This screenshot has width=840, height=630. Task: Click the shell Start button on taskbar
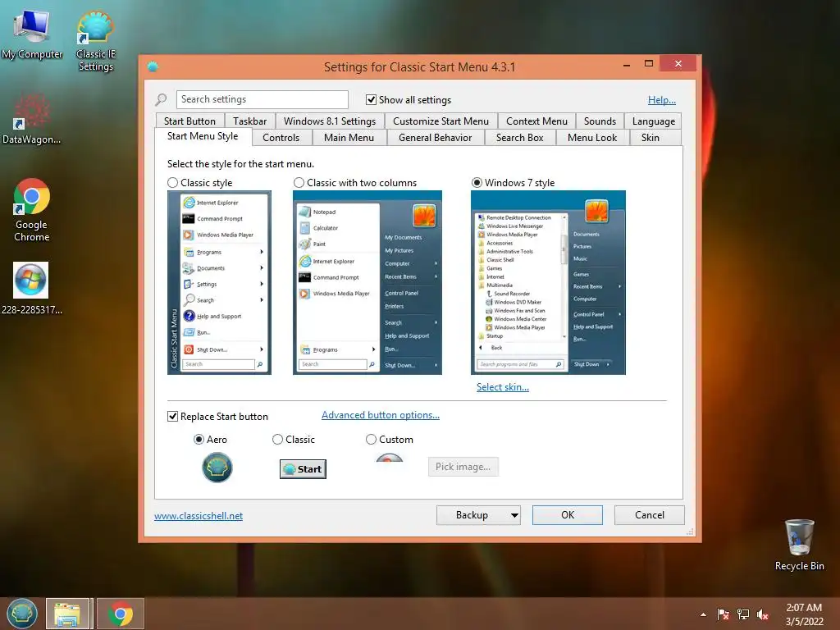click(x=22, y=614)
